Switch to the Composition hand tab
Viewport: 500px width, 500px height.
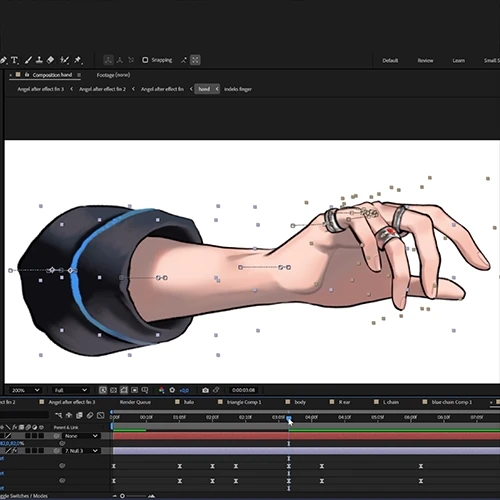[x=52, y=75]
